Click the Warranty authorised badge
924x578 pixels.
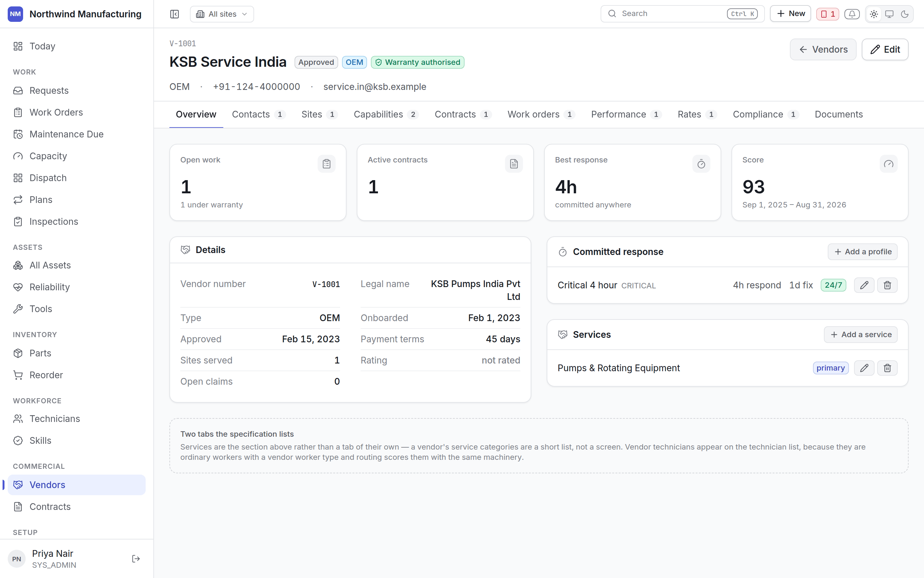click(418, 62)
